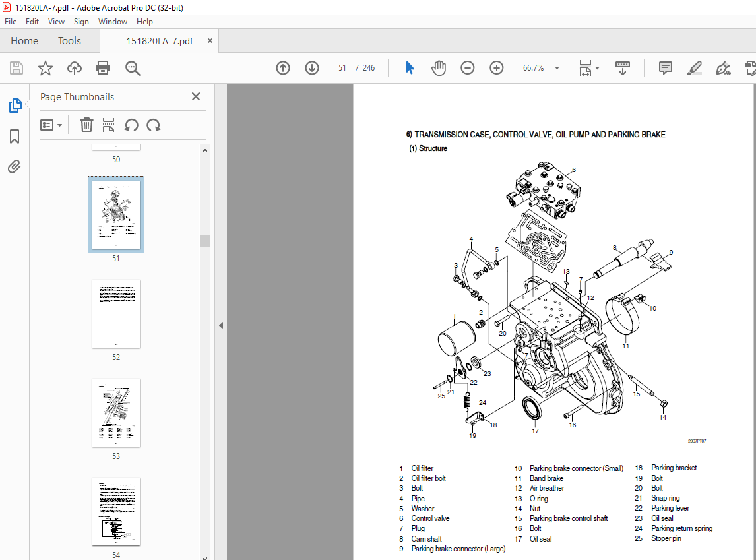Click the page number field showing 51

pos(342,68)
